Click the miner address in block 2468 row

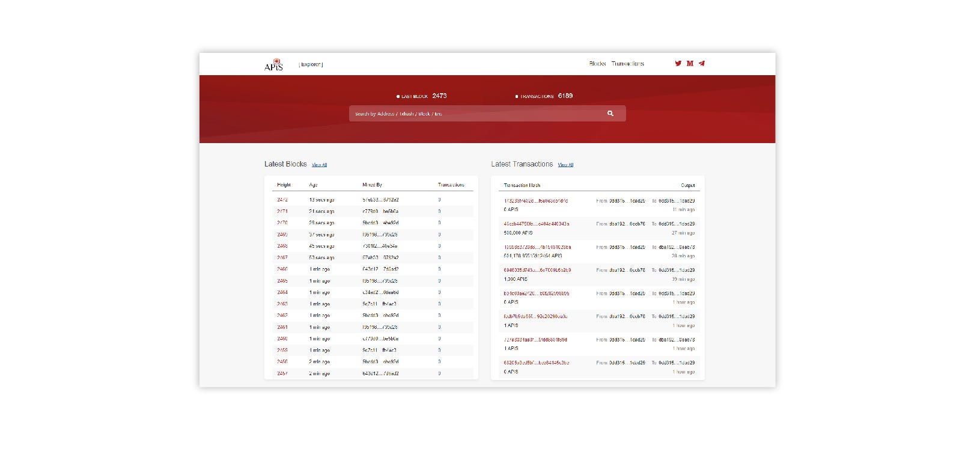380,246
